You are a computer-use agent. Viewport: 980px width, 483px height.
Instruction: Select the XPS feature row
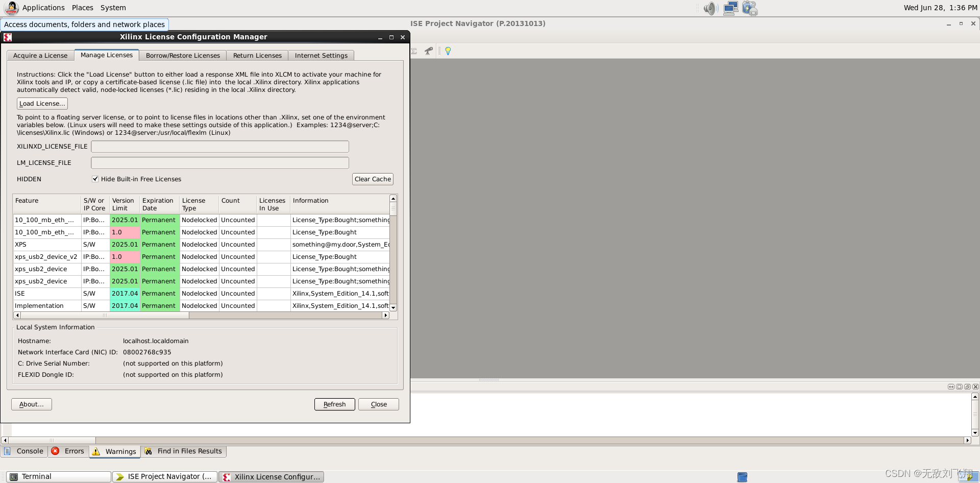(x=201, y=245)
